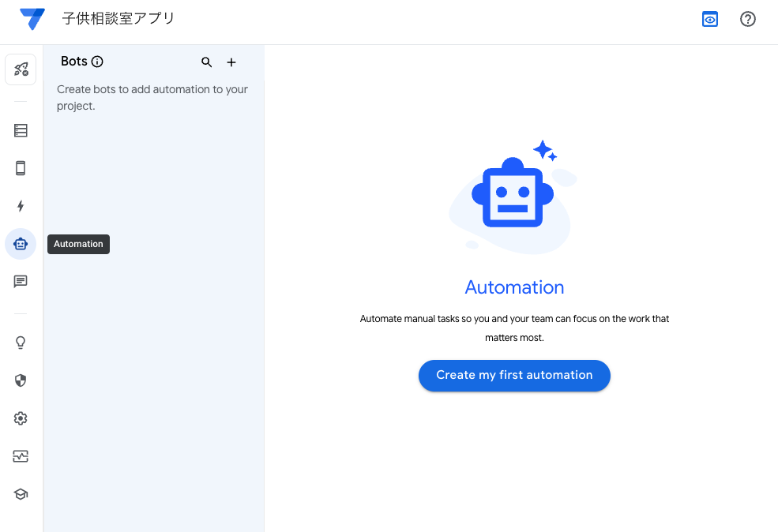Show Bots info via the info icon

pyautogui.click(x=97, y=61)
